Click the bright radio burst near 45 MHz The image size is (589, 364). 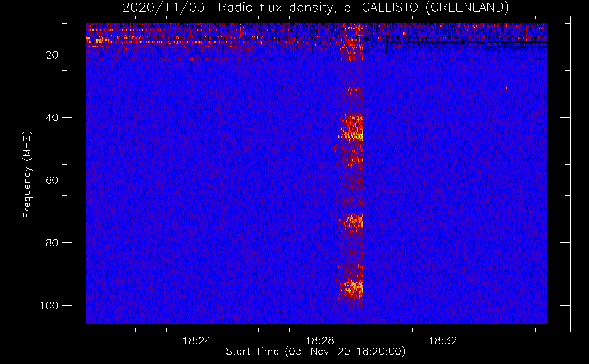click(x=349, y=128)
